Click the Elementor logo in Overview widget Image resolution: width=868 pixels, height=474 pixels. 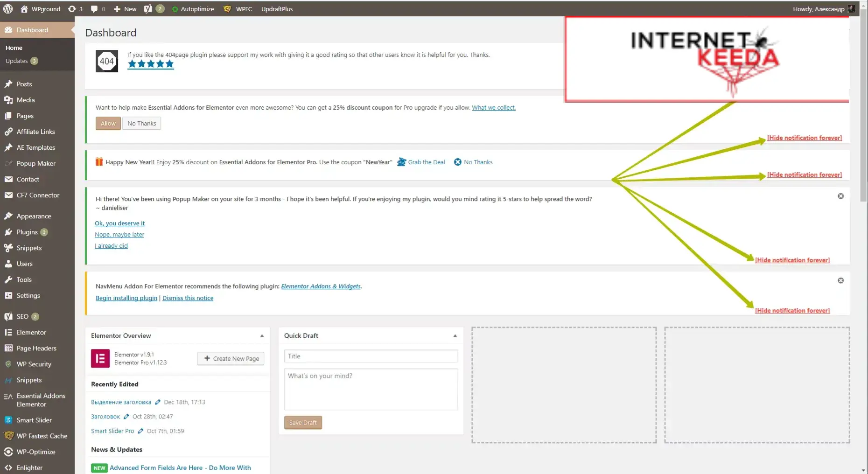point(100,358)
